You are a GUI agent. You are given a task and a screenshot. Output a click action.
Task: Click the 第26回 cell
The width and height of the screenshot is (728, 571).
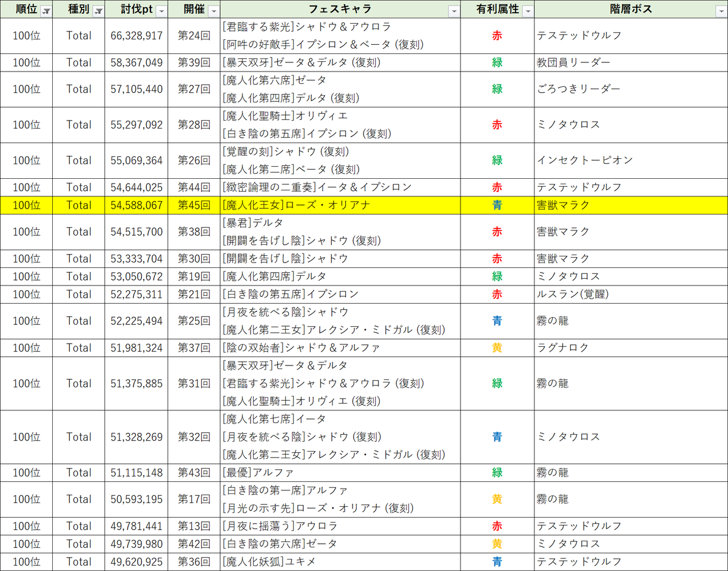tap(194, 161)
